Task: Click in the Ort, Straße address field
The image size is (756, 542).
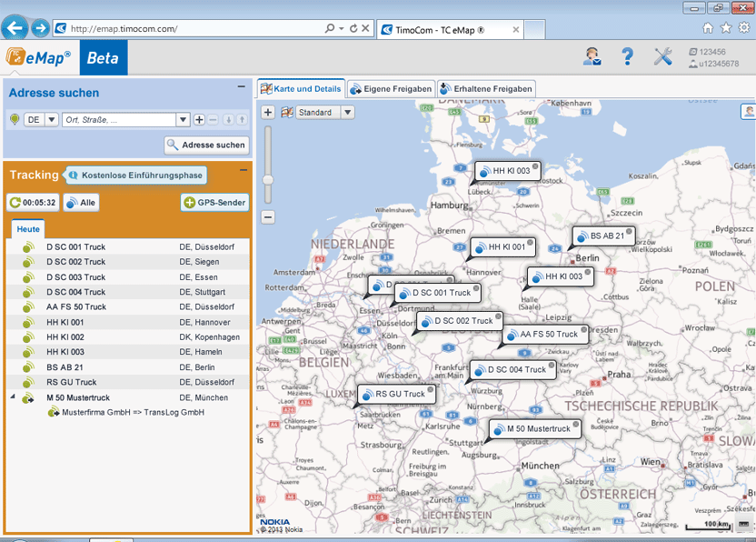Action: (x=119, y=120)
